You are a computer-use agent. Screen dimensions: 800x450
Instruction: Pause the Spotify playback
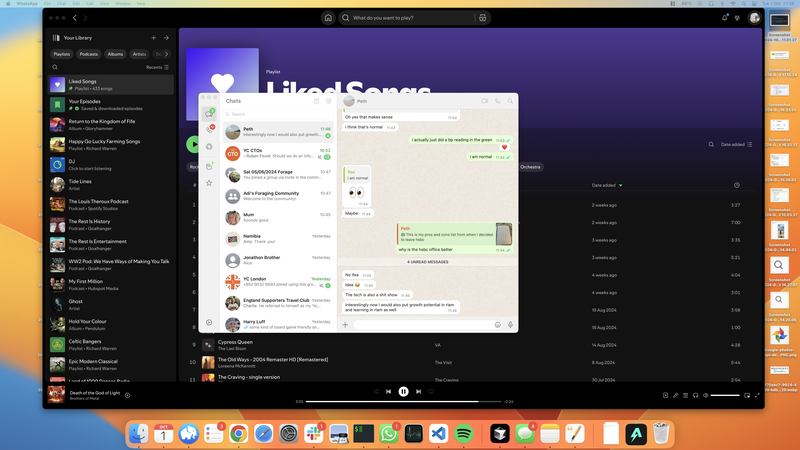pyautogui.click(x=403, y=391)
